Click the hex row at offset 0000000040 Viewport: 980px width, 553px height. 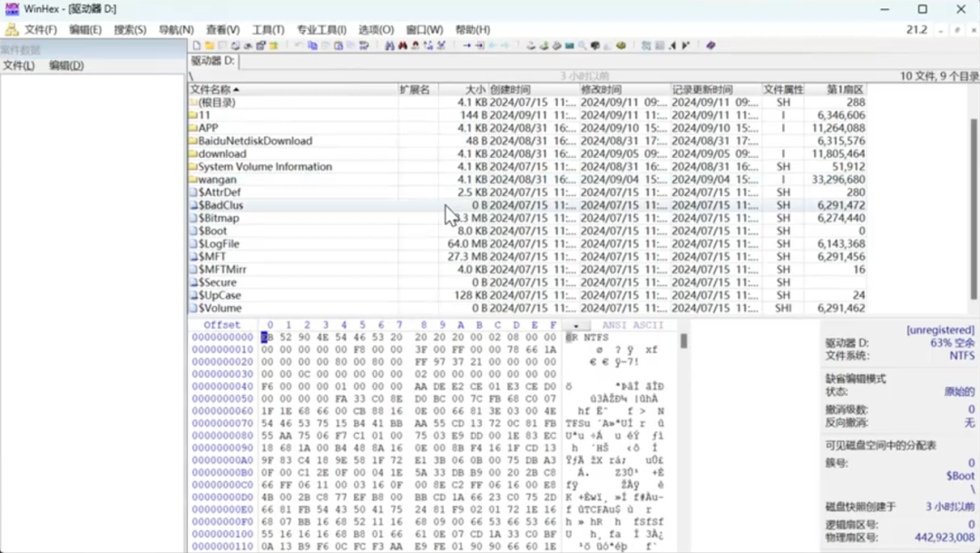pos(427,387)
